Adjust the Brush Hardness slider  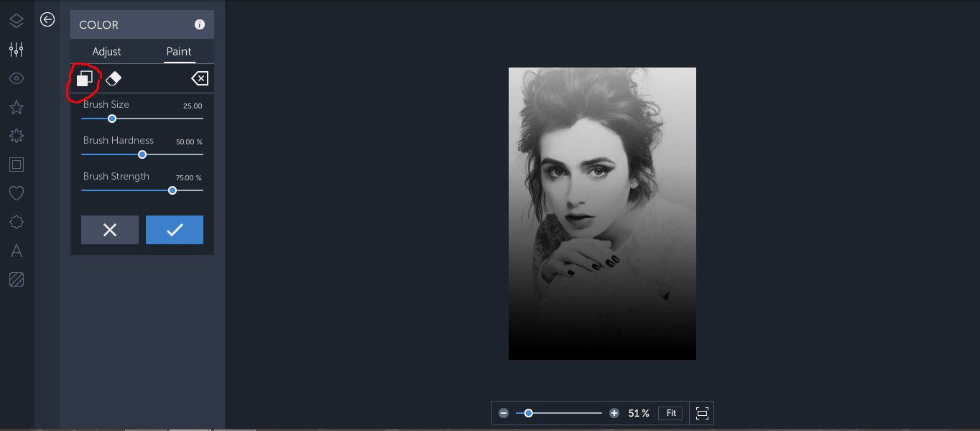click(142, 154)
